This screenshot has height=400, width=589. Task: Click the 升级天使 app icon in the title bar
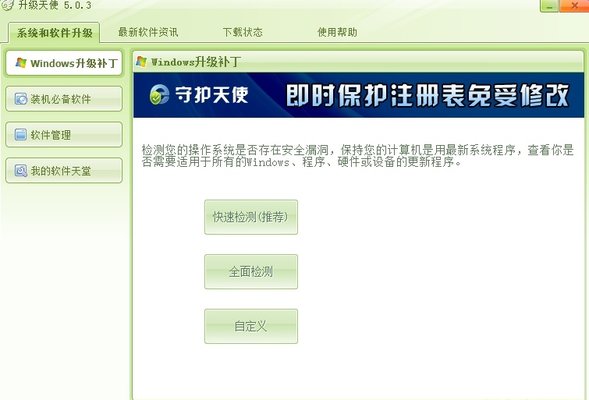tap(7, 5)
